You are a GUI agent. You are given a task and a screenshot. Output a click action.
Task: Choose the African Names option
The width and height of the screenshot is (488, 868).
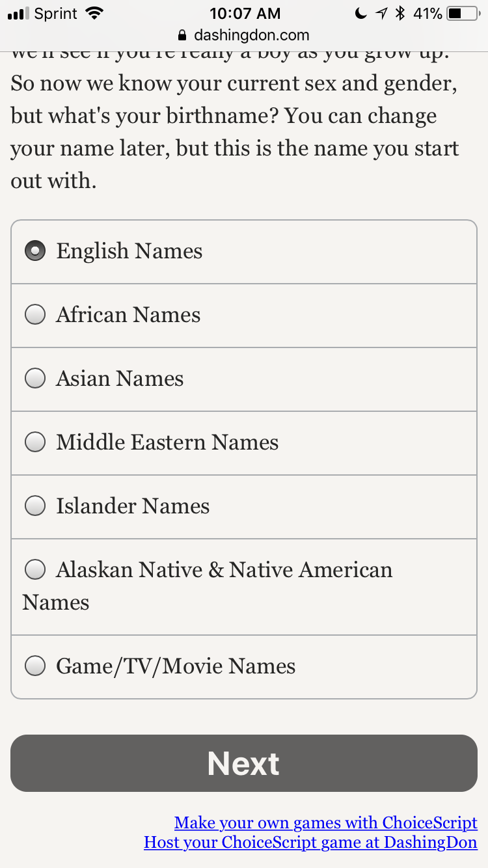[35, 315]
